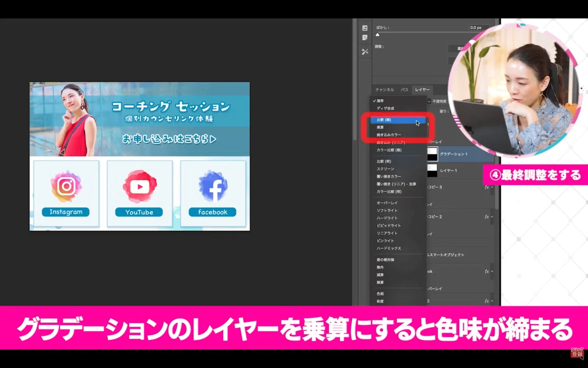Click the facebook label button in banner

click(213, 212)
